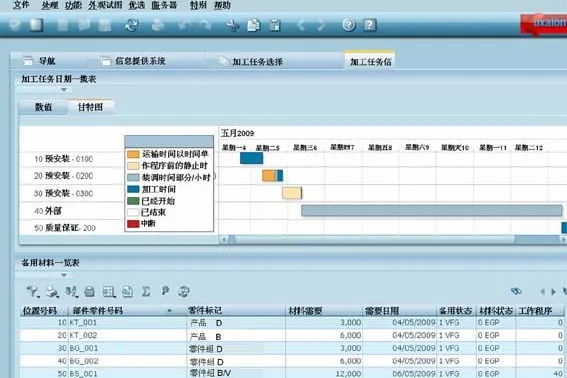This screenshot has height=378, width=567.
Task: Click the sort icon above materials table
Action: (x=71, y=291)
